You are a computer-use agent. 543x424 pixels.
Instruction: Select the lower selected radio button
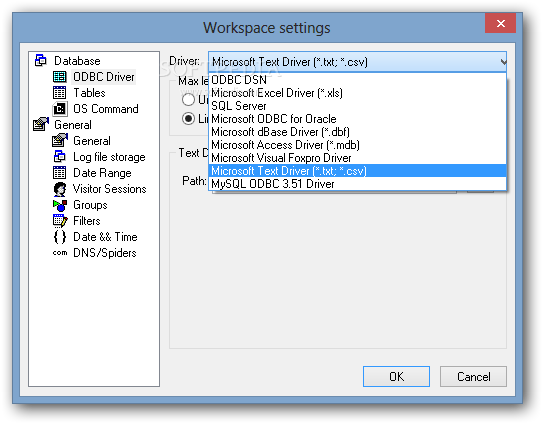pyautogui.click(x=188, y=119)
